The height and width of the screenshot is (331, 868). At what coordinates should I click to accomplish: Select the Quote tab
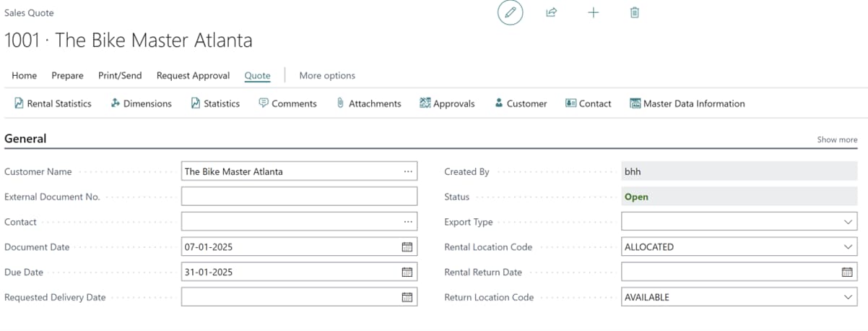click(257, 75)
